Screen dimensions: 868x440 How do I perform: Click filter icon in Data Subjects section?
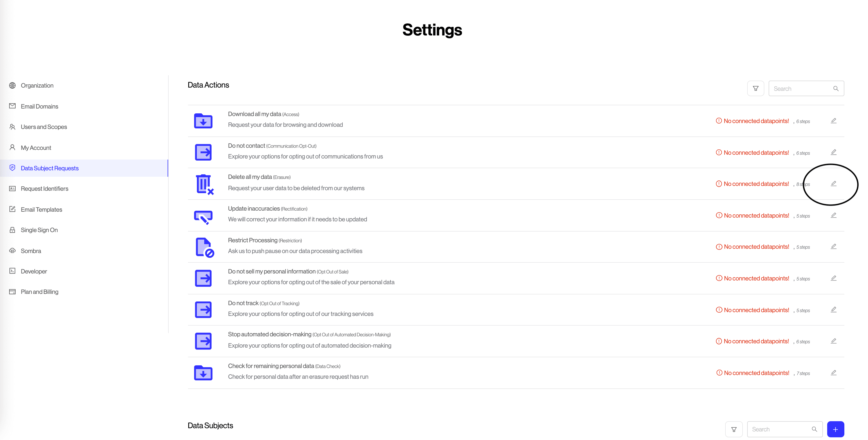click(x=733, y=429)
